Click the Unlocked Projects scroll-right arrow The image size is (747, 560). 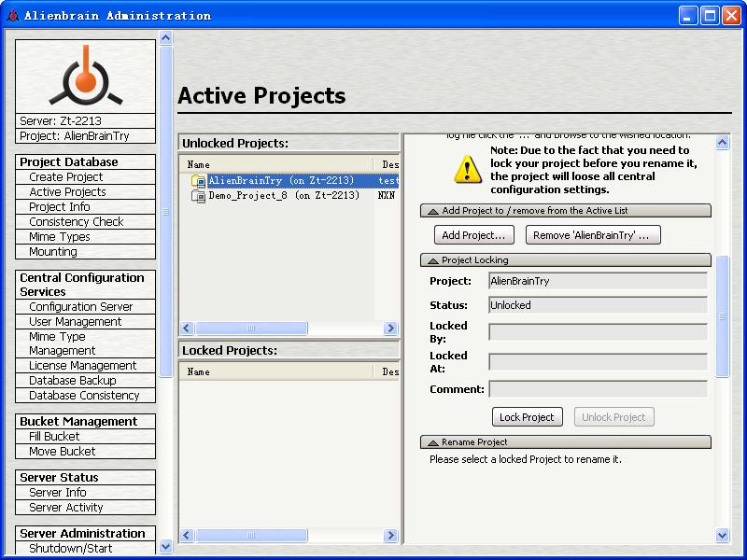pos(390,329)
